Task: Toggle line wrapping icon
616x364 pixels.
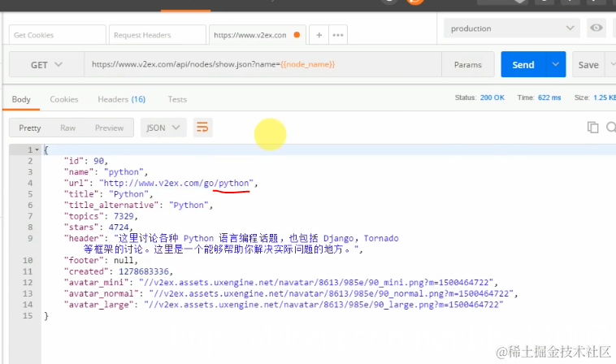Action: tap(202, 128)
